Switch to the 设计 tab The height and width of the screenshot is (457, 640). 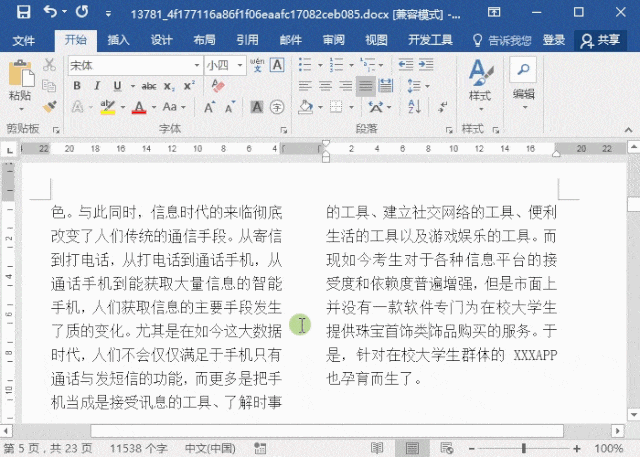click(161, 40)
